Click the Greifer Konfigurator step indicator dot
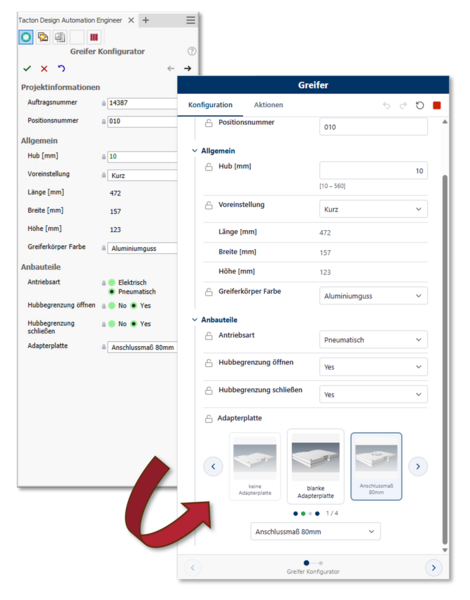Image resolution: width=470 pixels, height=600 pixels. coord(306,563)
